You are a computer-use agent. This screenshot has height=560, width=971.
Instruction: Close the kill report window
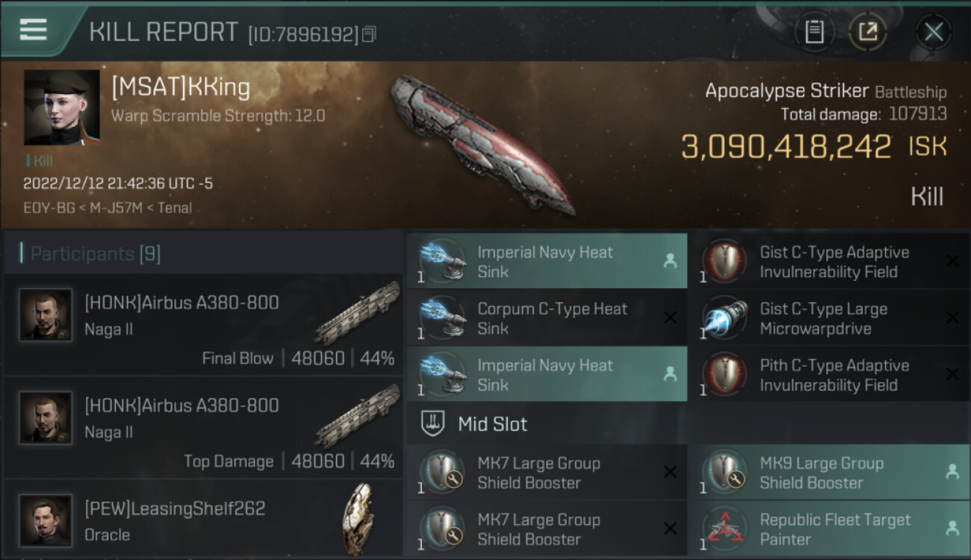coord(933,31)
